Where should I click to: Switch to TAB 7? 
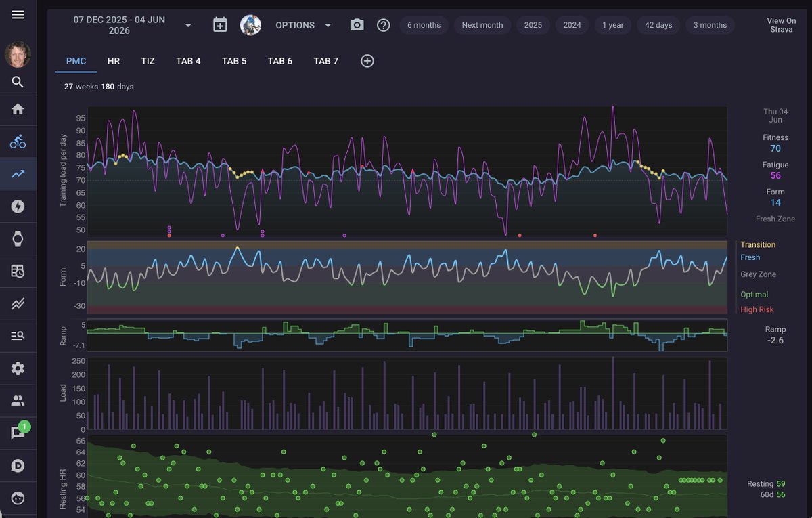pyautogui.click(x=326, y=61)
